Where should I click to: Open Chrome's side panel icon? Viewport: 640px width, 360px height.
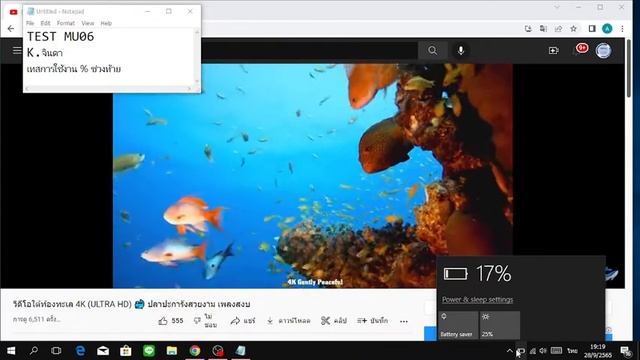coord(592,29)
